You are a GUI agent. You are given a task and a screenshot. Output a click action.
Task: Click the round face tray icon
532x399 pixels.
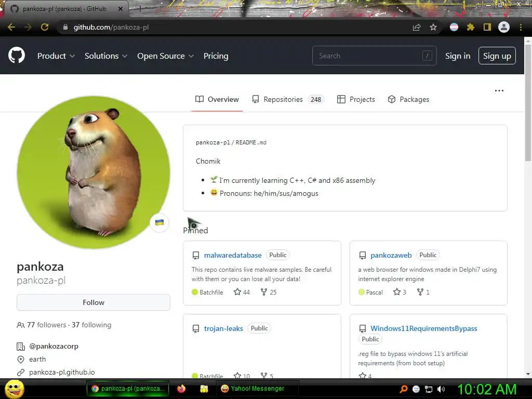416,389
